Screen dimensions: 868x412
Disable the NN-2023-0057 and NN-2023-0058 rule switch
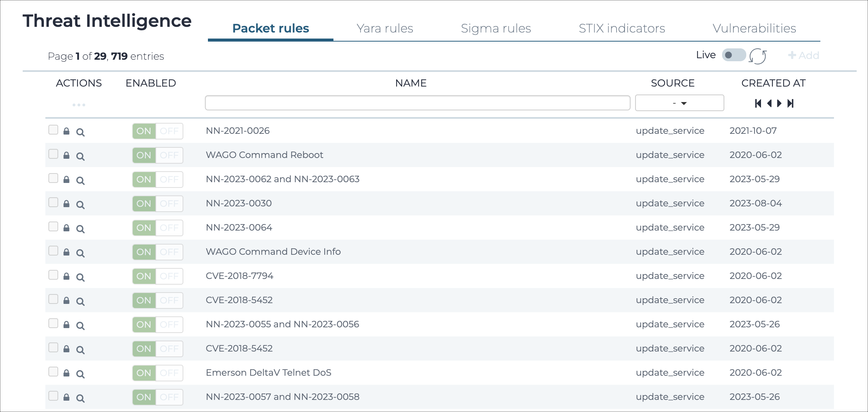coord(158,397)
